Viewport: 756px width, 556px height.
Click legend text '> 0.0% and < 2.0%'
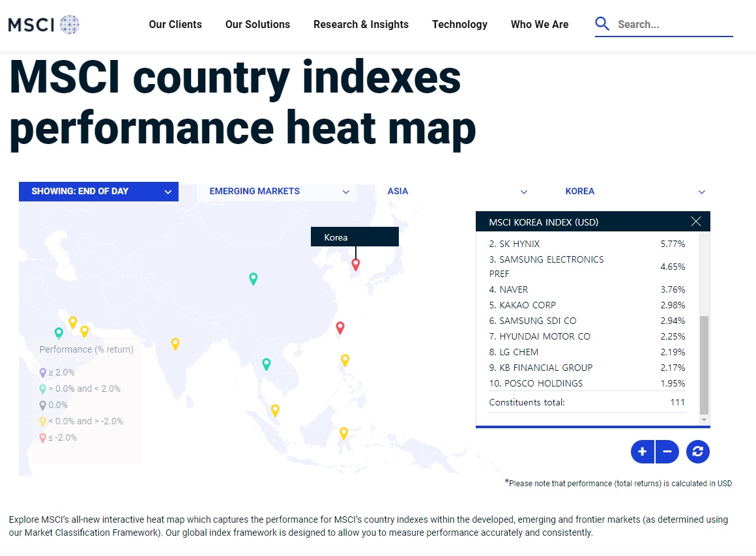click(84, 388)
